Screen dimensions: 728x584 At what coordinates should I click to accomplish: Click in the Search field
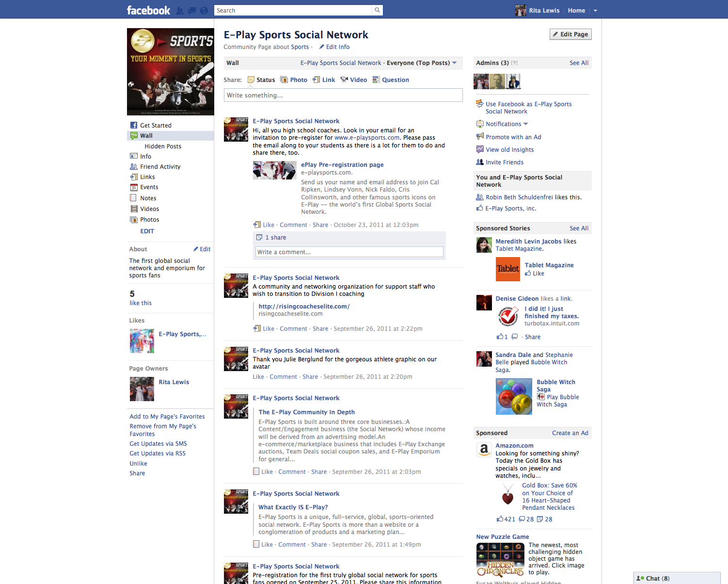[x=293, y=10]
